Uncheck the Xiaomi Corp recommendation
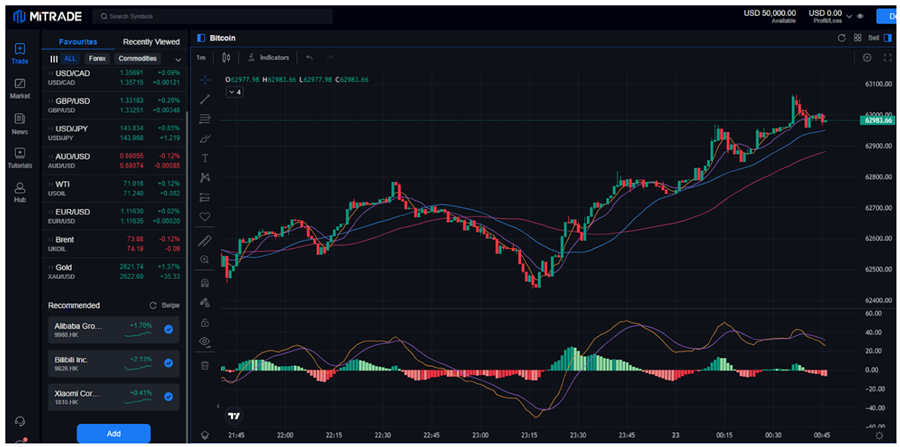 pos(168,397)
